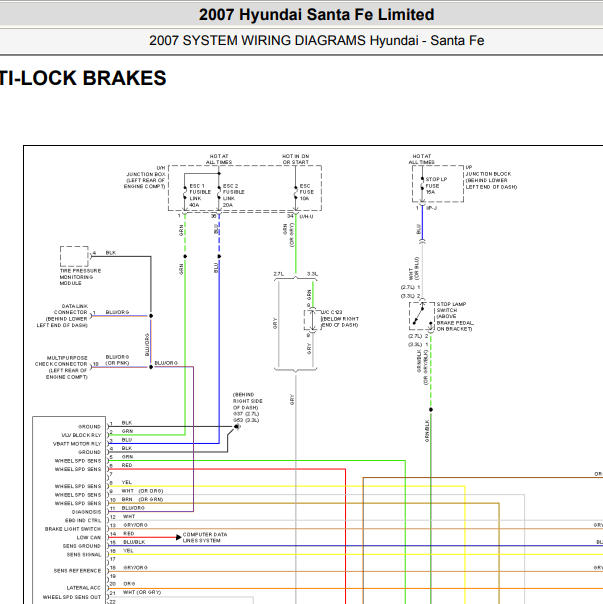Click the 'RED' wire label at pin 6
Image resolution: width=603 pixels, height=604 pixels.
coord(127,465)
